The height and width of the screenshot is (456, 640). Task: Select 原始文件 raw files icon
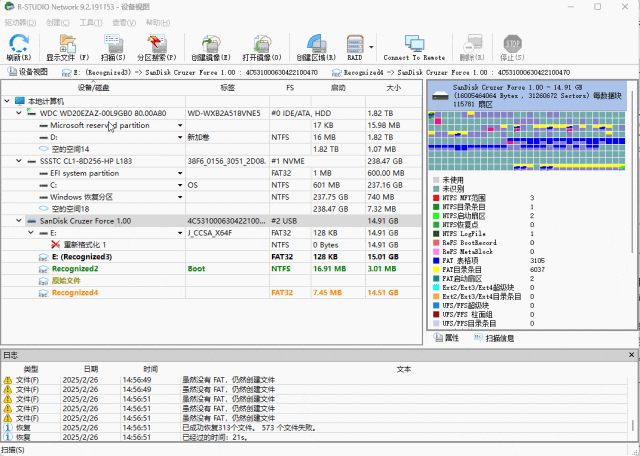(44, 280)
